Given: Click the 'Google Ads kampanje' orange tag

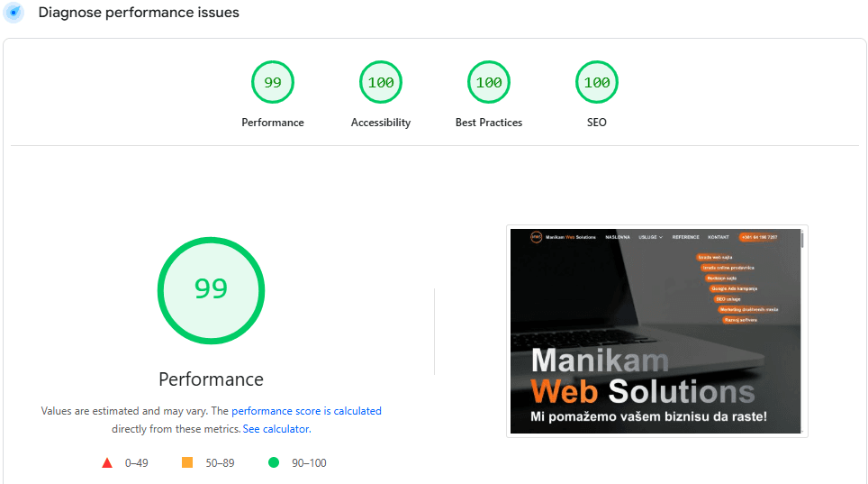Looking at the screenshot, I should [734, 288].
